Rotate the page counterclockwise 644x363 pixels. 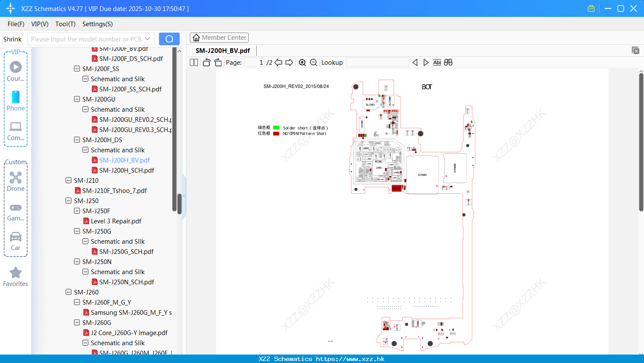click(206, 63)
